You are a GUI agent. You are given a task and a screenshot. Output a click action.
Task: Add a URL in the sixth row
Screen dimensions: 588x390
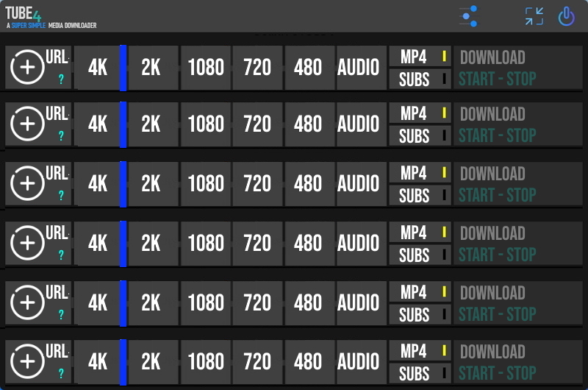pyautogui.click(x=27, y=361)
